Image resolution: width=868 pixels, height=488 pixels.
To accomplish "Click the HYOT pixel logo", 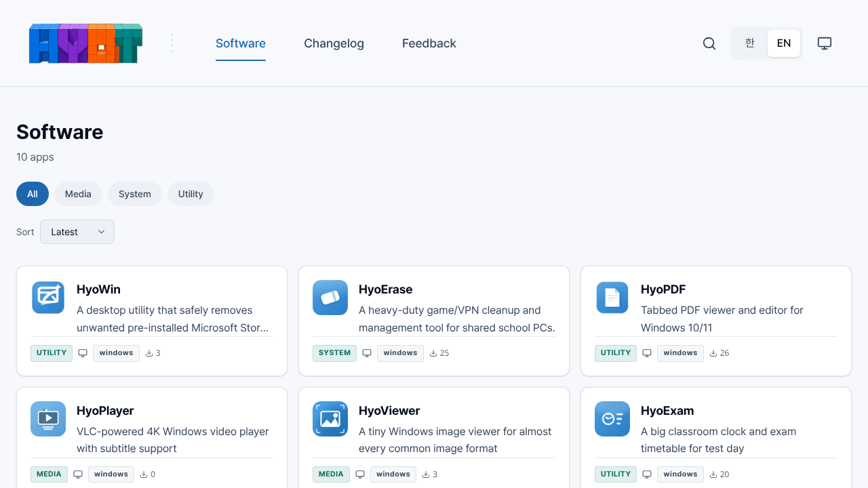I will click(85, 43).
